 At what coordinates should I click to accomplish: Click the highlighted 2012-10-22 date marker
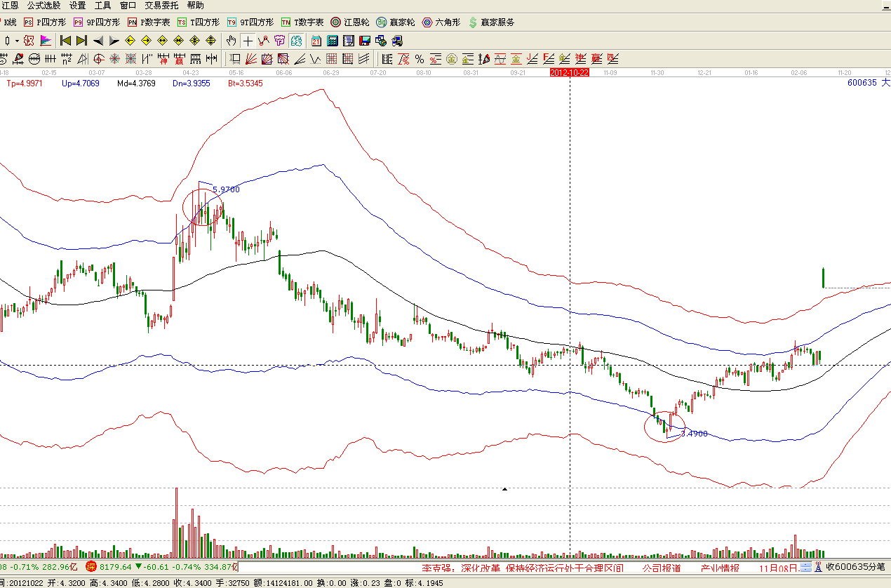(569, 72)
